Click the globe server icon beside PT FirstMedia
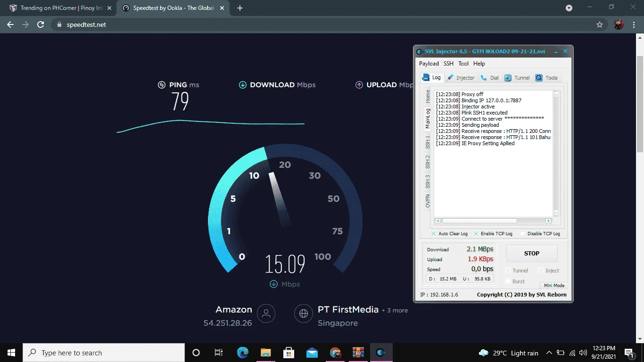Screen dimensions: 644x362 coord(304,313)
